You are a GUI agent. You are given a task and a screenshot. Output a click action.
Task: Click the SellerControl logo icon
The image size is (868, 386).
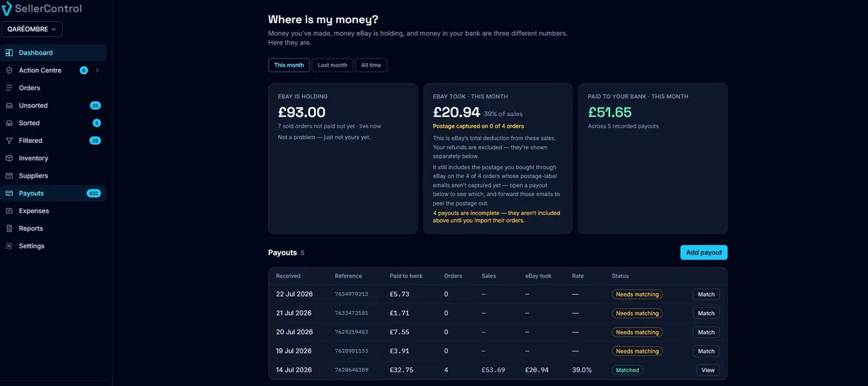tap(7, 8)
